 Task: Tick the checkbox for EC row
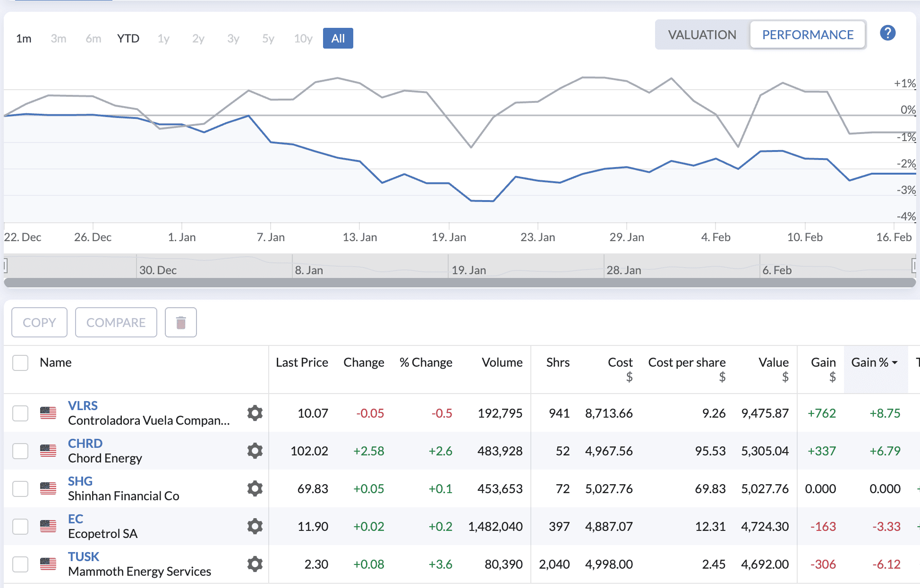[20, 527]
